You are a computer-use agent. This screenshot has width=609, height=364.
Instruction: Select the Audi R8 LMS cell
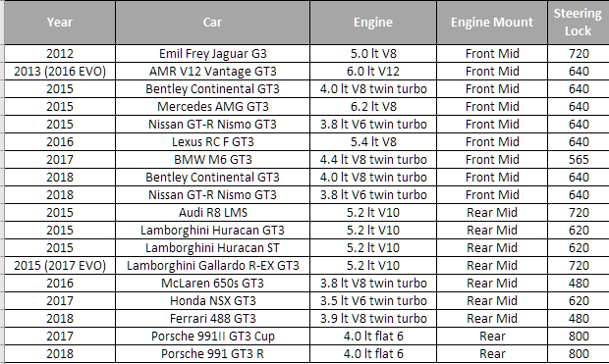212,213
